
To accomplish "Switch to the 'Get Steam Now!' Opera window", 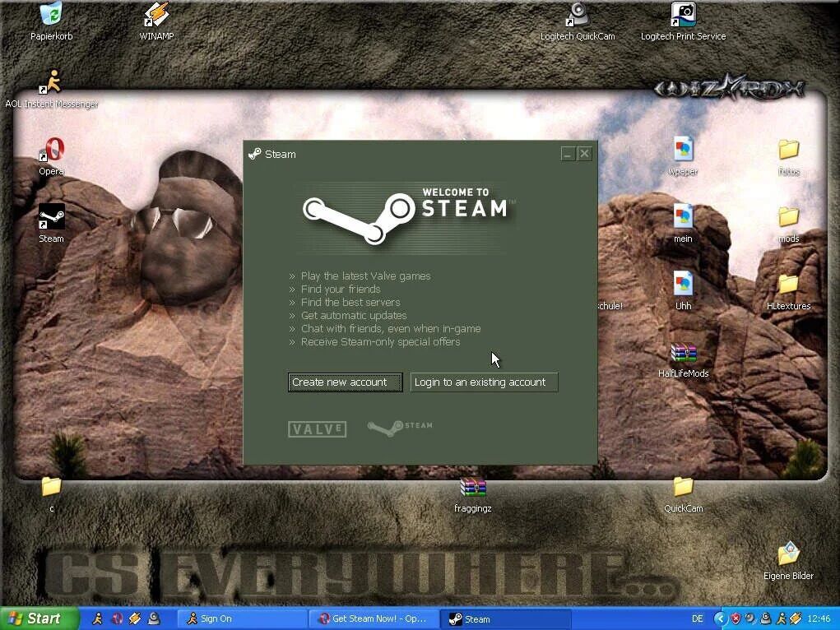I will [x=374, y=618].
